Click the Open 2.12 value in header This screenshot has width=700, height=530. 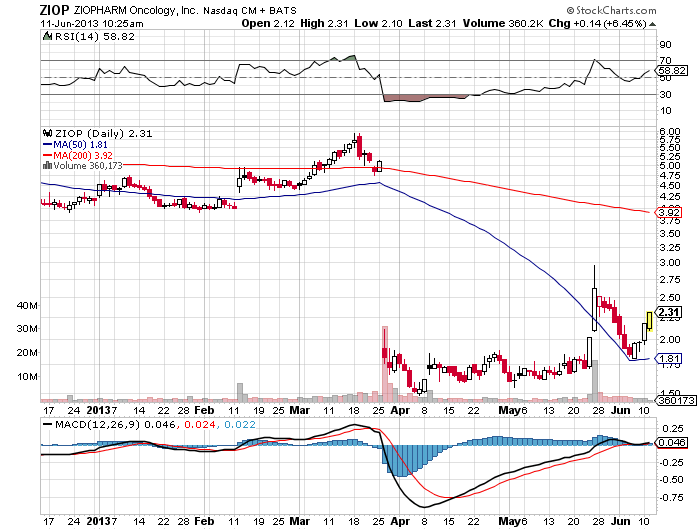click(268, 24)
